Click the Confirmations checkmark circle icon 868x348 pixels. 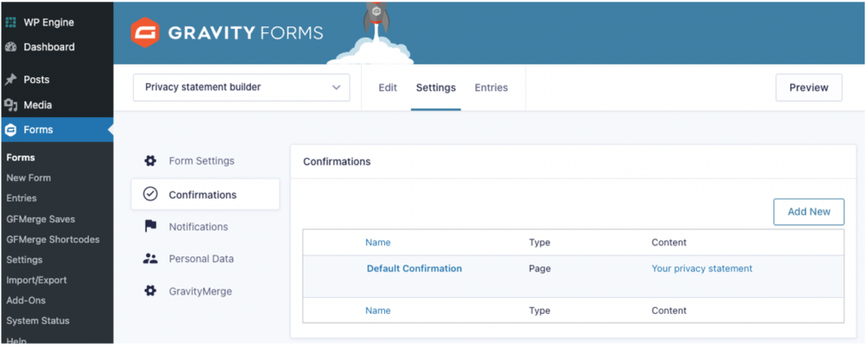coord(150,194)
